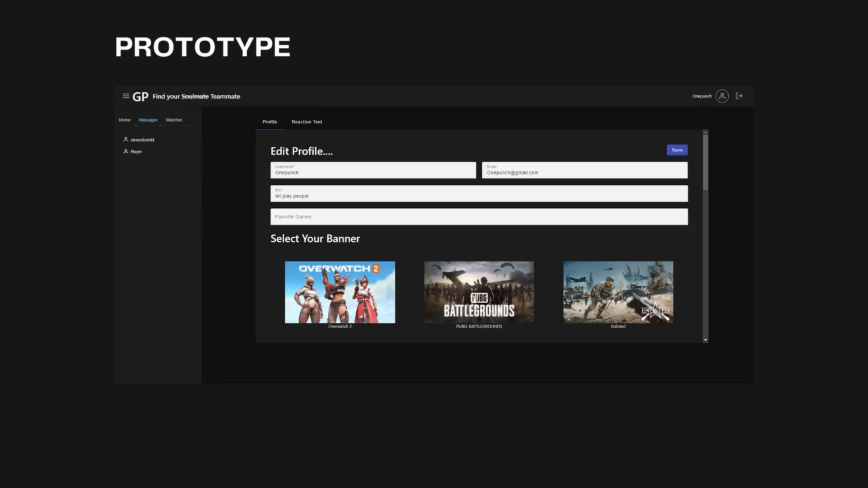The image size is (868, 488).
Task: Select the Enlisted banner
Action: (618, 292)
